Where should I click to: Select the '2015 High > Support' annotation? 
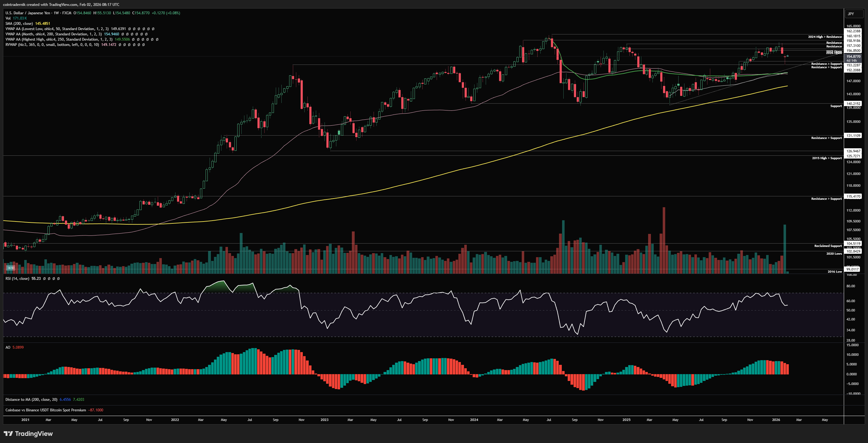(x=827, y=158)
